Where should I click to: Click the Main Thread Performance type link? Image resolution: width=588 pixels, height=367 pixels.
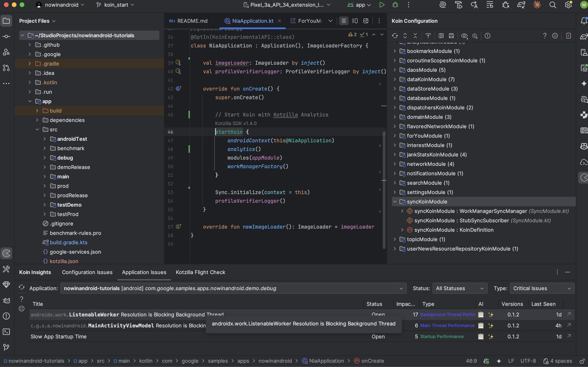447,325
